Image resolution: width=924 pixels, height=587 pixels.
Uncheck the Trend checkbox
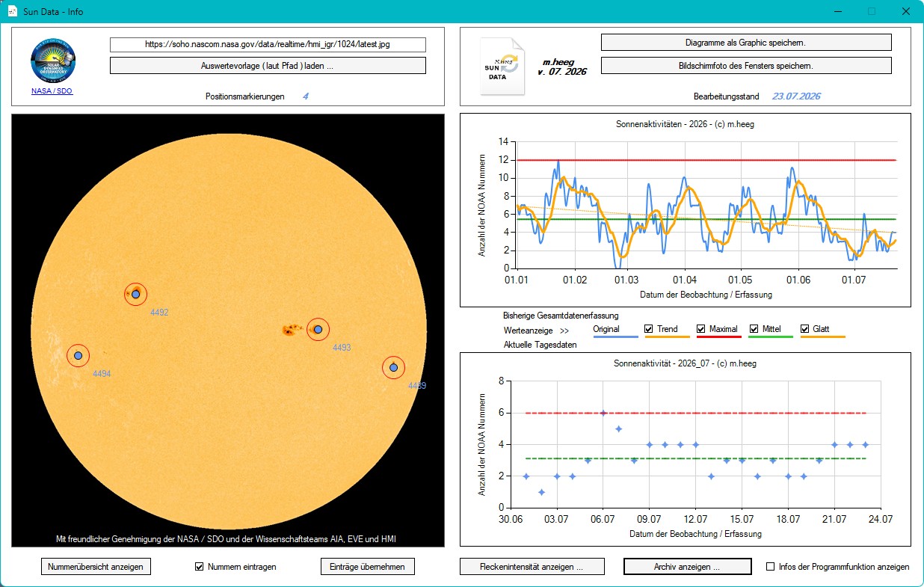pos(649,329)
